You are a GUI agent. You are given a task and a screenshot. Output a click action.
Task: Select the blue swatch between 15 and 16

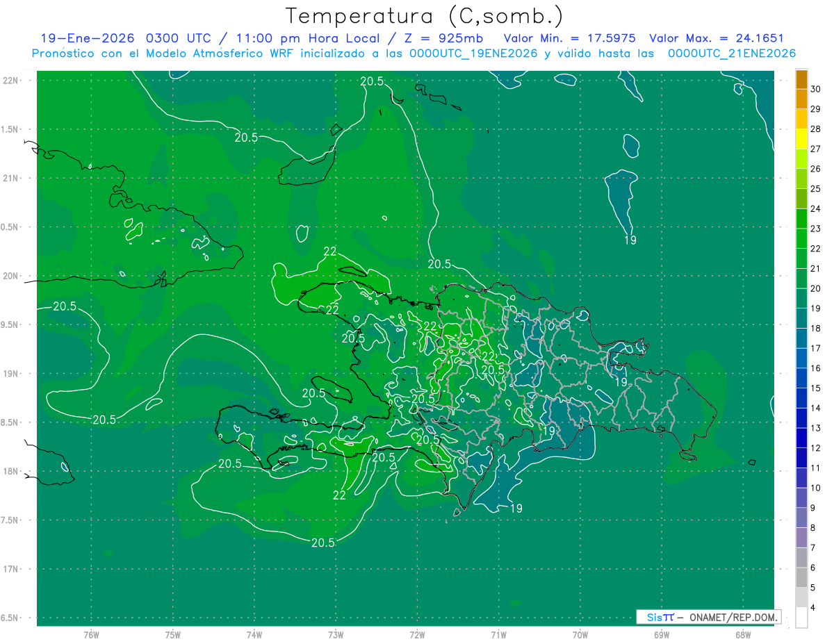pyautogui.click(x=801, y=378)
